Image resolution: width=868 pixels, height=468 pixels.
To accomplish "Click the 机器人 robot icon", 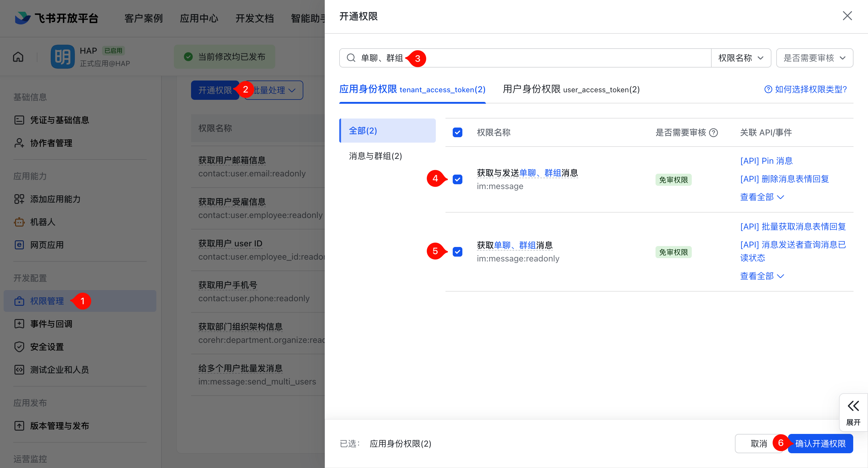I will tap(19, 222).
